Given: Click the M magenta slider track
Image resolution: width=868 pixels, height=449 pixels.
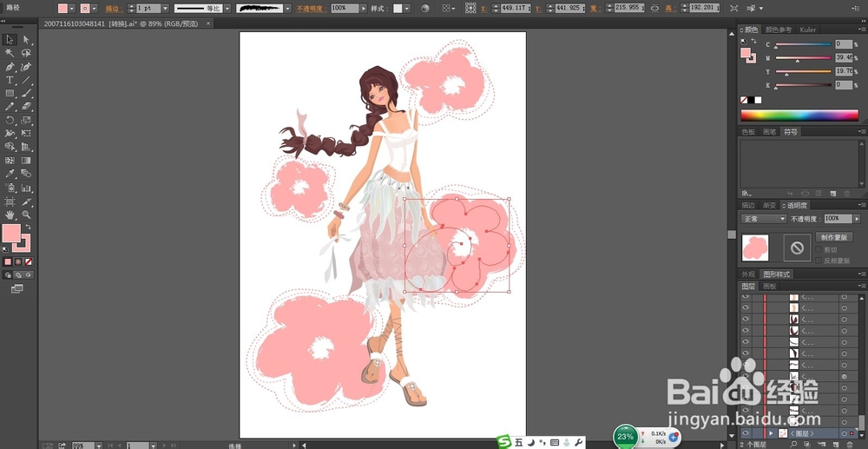Looking at the screenshot, I should 804,57.
